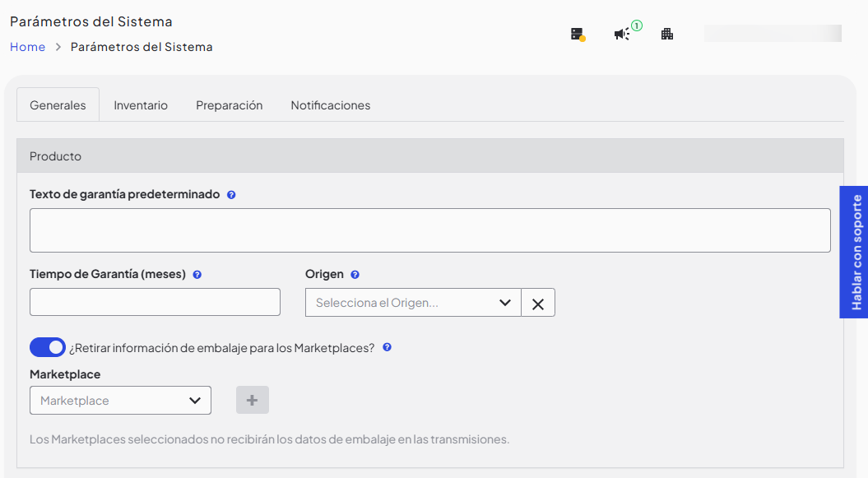Open the Selecciona el Origen dropdown
The image size is (868, 478).
click(413, 303)
